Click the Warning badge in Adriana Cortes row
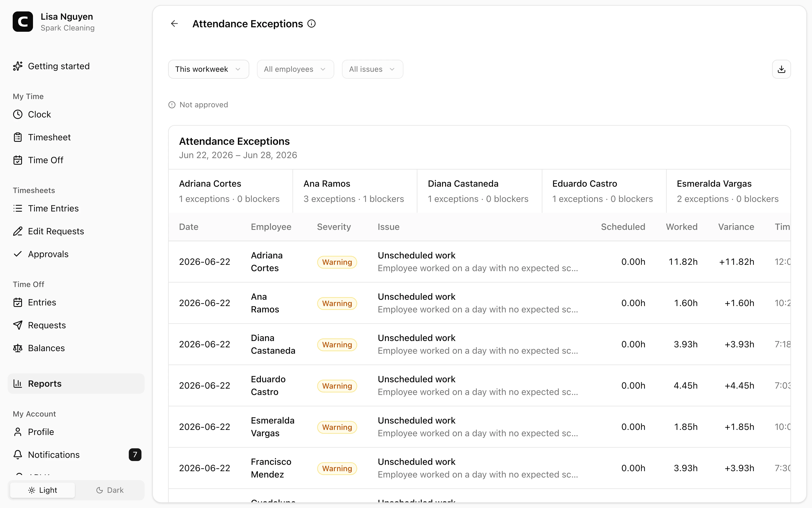The height and width of the screenshot is (508, 812). pyautogui.click(x=337, y=262)
